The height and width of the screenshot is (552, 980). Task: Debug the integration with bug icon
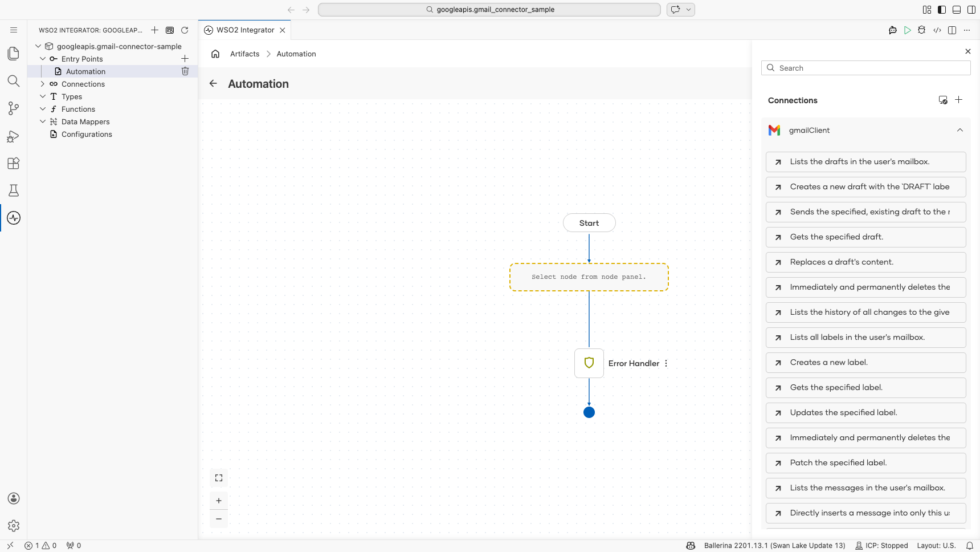point(922,30)
